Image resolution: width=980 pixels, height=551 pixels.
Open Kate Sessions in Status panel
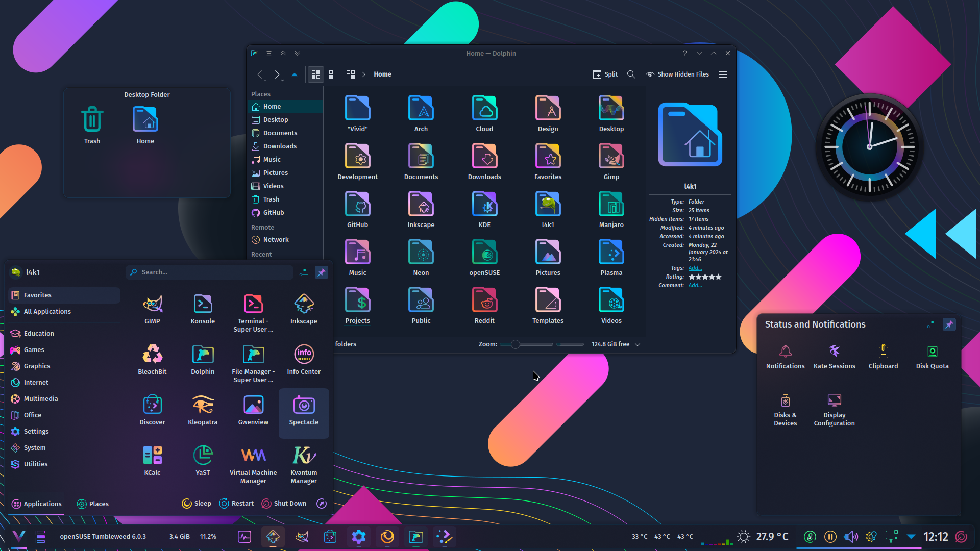tap(834, 357)
